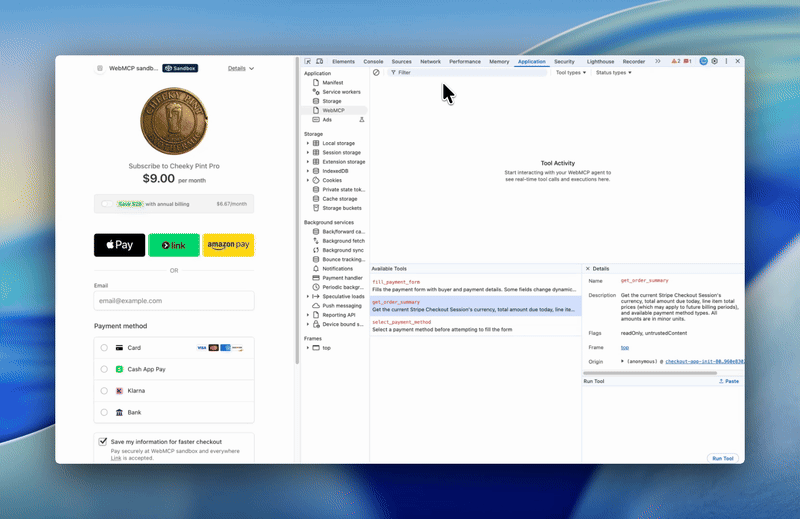Image resolution: width=800 pixels, height=519 pixels.
Task: Expand the Cookies tree arrow
Action: 308,180
